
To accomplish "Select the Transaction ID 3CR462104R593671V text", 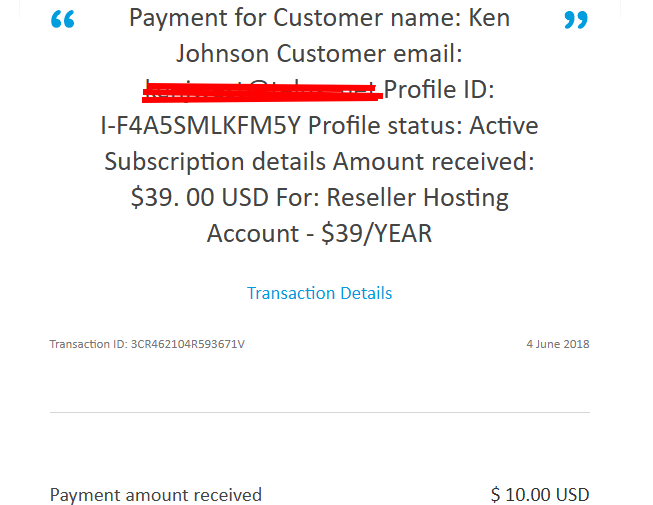I will click(x=147, y=344).
